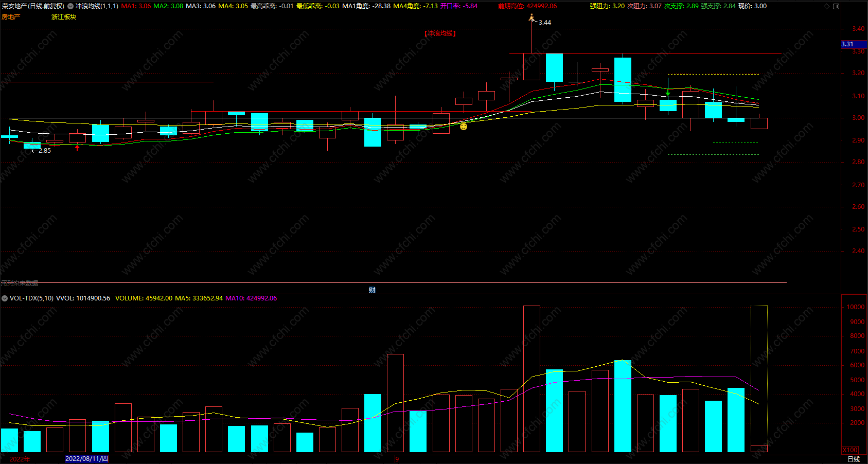Toggle the side panel icon at the top right
This screenshot has width=868, height=464.
tap(836, 6)
